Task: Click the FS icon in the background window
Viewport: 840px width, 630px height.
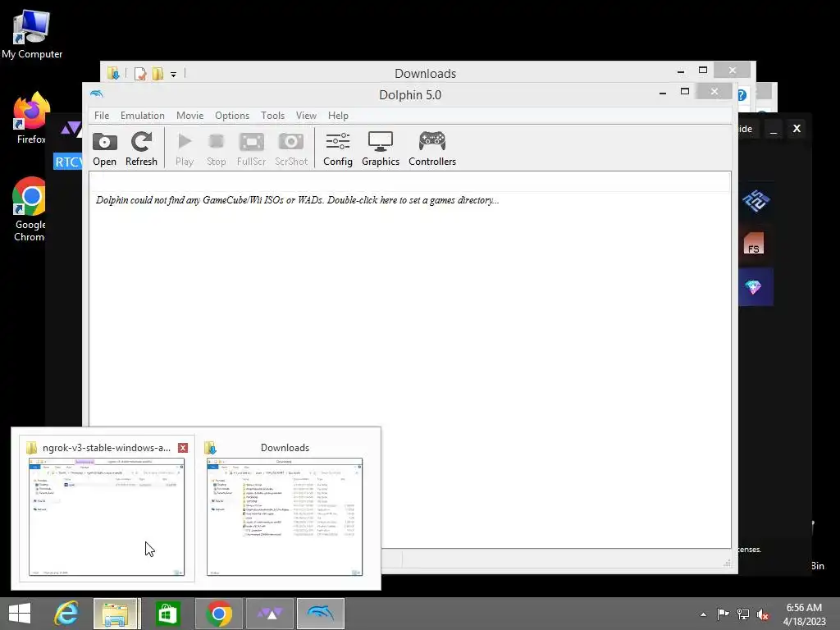Action: coord(754,243)
